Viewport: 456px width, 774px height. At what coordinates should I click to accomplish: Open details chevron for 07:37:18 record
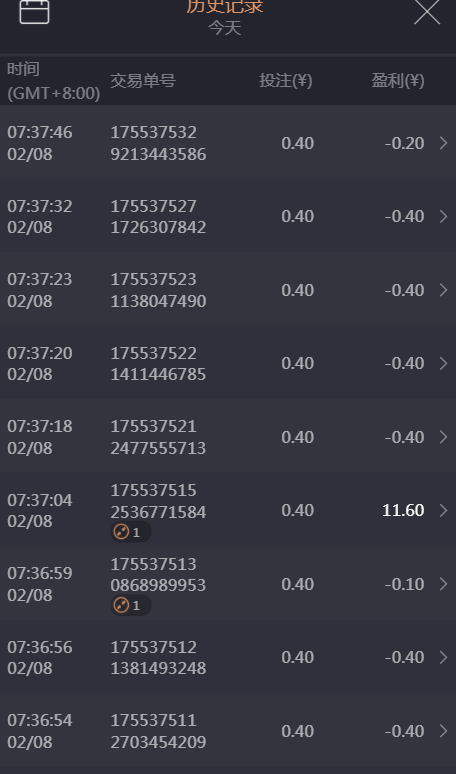coord(443,437)
